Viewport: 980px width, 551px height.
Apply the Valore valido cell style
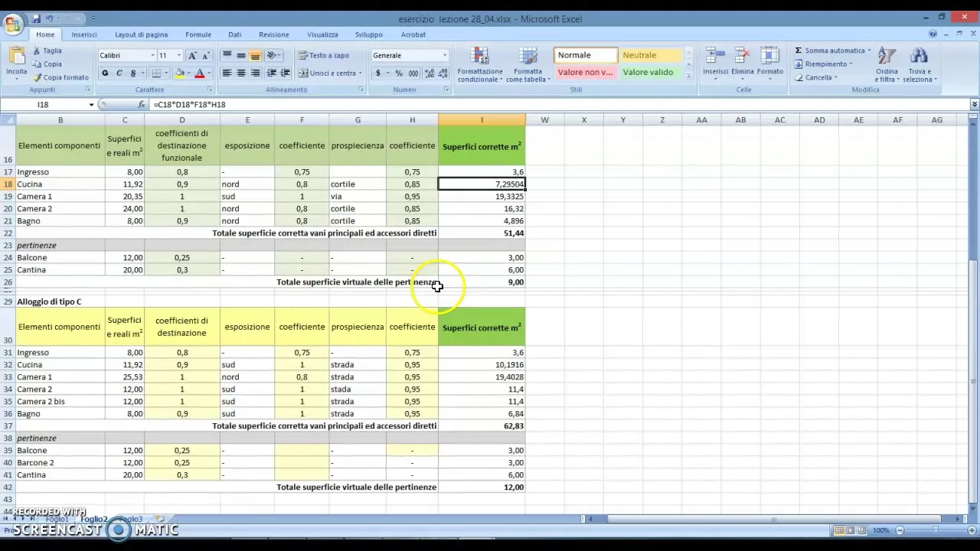(648, 72)
